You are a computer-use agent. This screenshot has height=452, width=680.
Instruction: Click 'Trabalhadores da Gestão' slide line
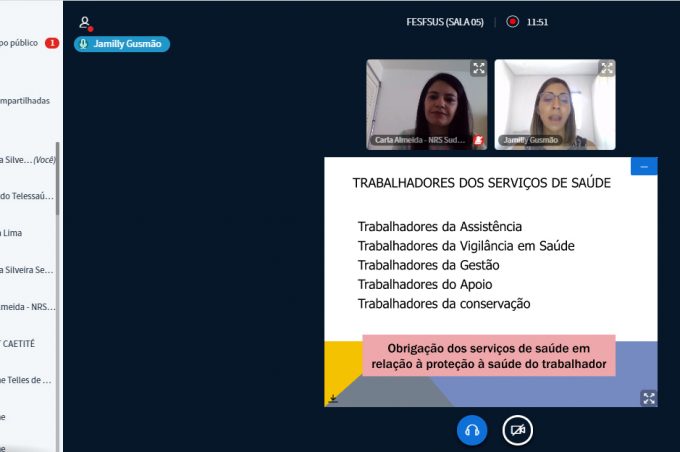point(428,265)
